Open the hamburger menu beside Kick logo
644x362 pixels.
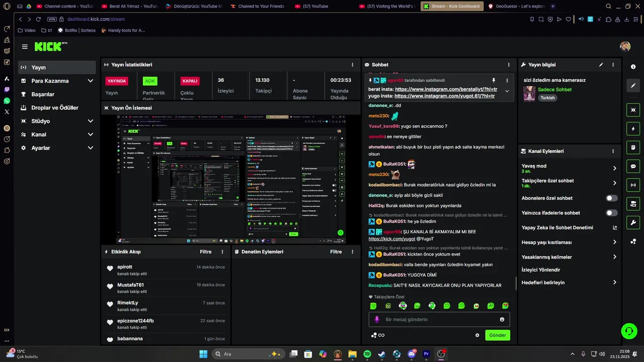[x=25, y=47]
